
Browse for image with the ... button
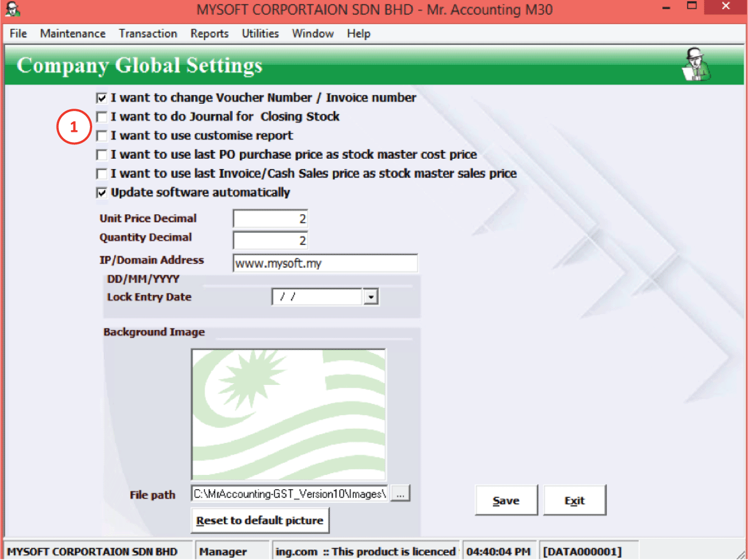tap(401, 494)
